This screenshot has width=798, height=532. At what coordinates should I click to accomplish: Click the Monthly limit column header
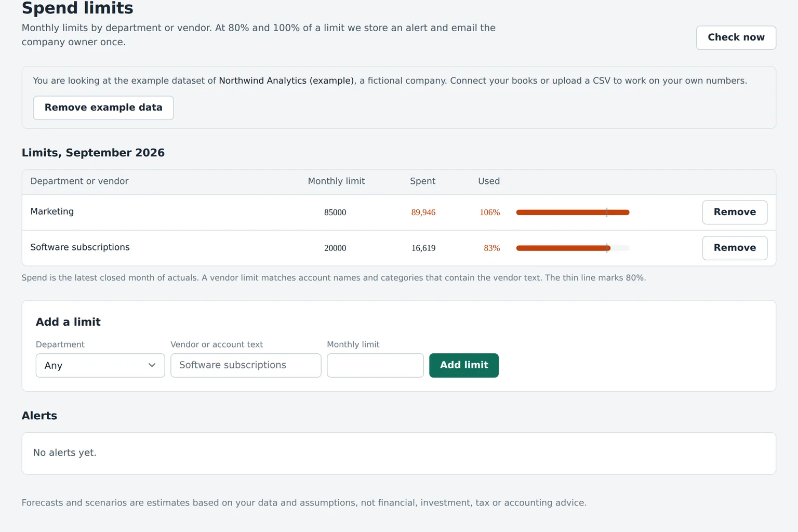pos(336,181)
